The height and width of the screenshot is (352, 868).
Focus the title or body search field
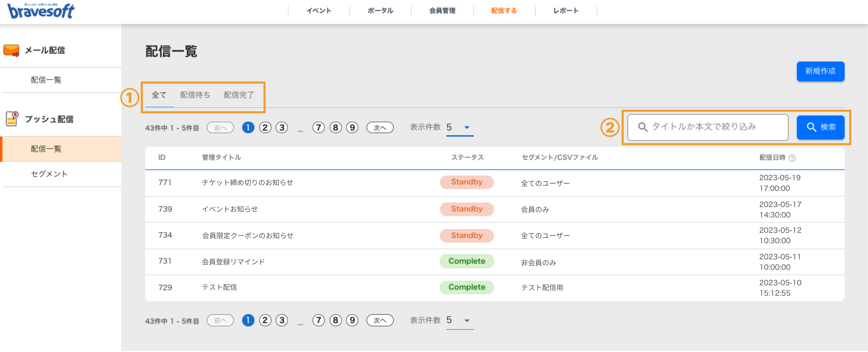(x=708, y=127)
